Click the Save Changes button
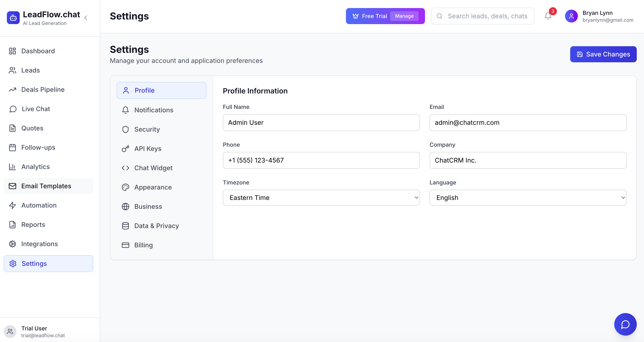 603,54
